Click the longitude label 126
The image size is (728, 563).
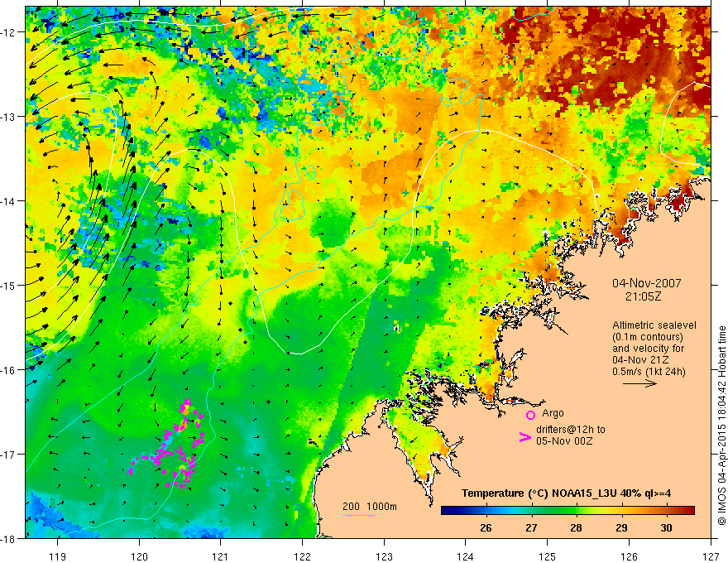click(629, 556)
